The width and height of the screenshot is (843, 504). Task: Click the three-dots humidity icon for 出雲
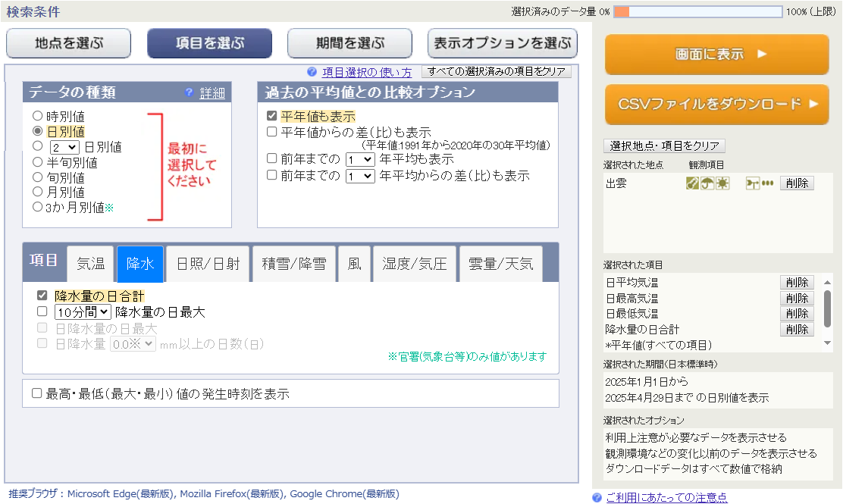(768, 183)
